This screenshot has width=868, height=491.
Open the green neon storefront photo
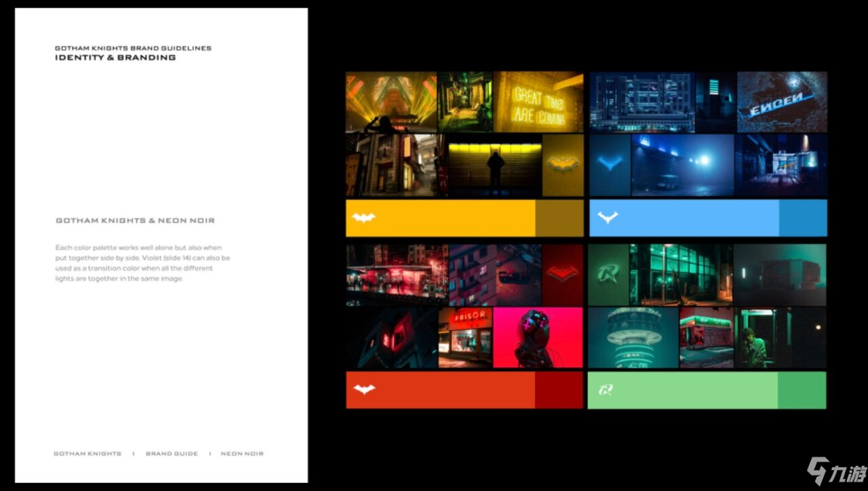coord(707,338)
